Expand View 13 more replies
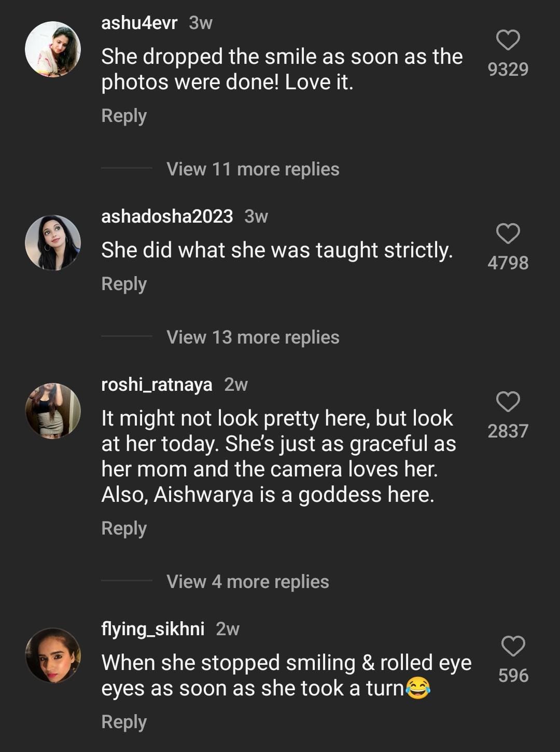Image resolution: width=560 pixels, height=752 pixels. (x=253, y=337)
